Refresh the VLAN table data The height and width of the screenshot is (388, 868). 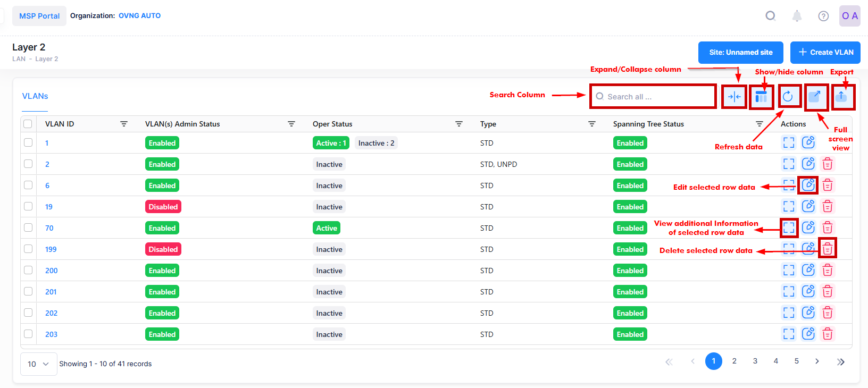(788, 96)
